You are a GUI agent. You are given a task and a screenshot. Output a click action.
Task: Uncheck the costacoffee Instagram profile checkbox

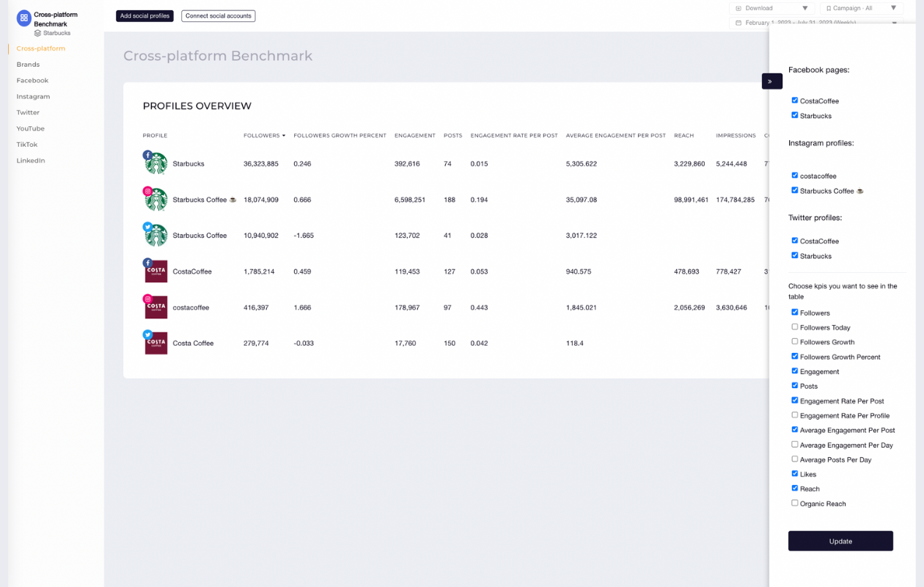click(x=794, y=175)
